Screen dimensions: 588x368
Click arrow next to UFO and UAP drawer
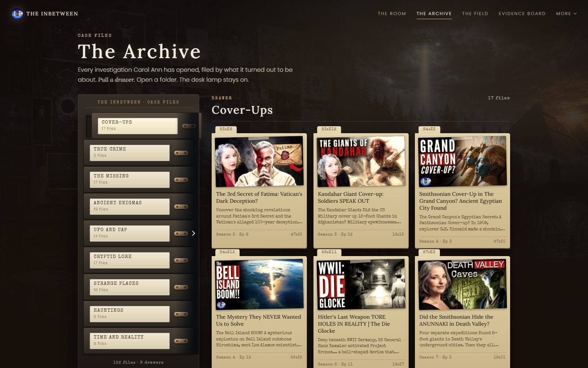coord(193,233)
